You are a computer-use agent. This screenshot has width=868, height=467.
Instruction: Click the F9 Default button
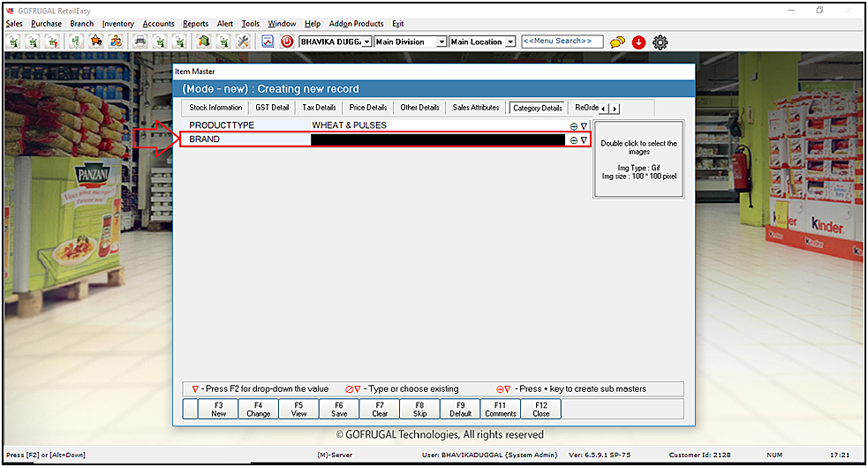coord(461,410)
